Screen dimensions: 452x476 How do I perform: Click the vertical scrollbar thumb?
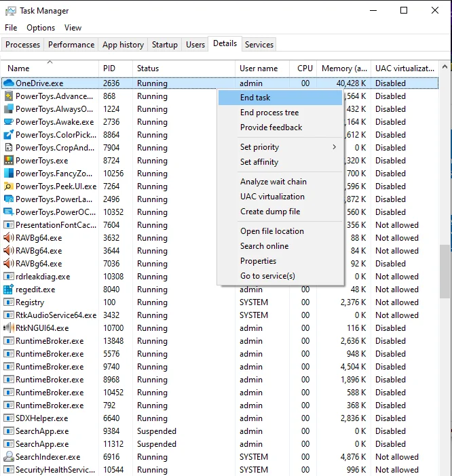point(445,271)
